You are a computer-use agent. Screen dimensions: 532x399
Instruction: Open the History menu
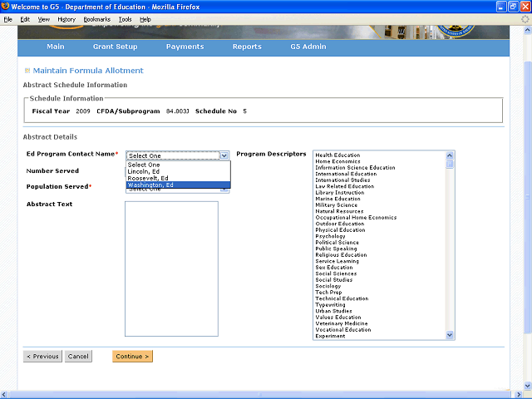(x=66, y=19)
